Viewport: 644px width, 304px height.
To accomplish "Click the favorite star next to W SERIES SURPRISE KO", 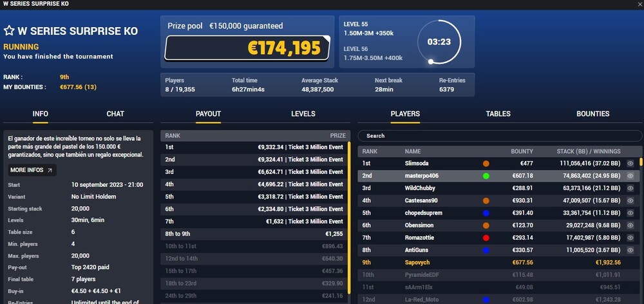I will (x=9, y=31).
